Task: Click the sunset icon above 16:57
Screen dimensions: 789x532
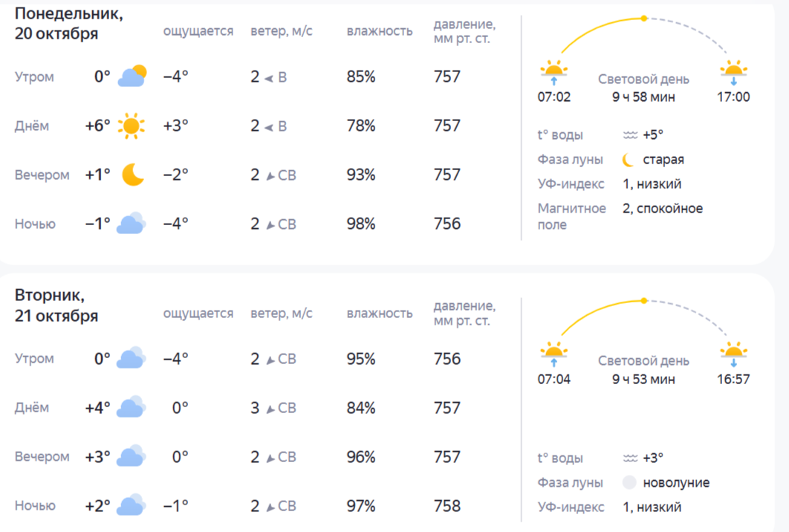Action: point(733,354)
